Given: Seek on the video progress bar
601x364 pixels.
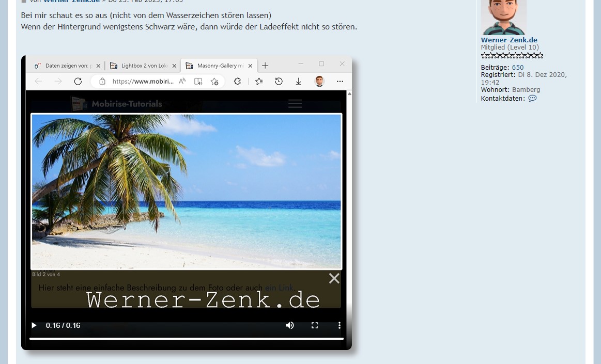Looking at the screenshot, I should pos(186,338).
